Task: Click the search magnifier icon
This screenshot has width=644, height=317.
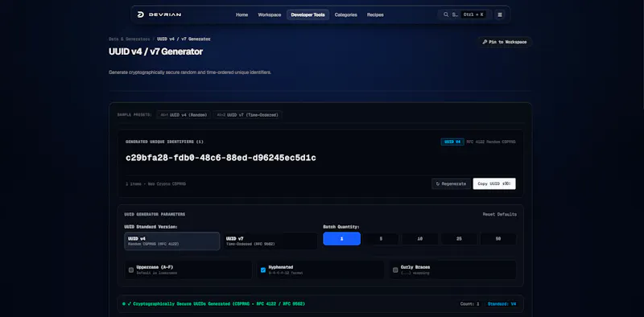Action: click(446, 14)
